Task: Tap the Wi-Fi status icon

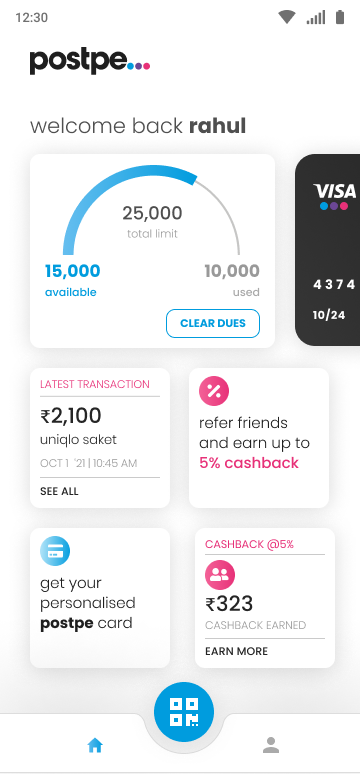Action: [x=286, y=18]
